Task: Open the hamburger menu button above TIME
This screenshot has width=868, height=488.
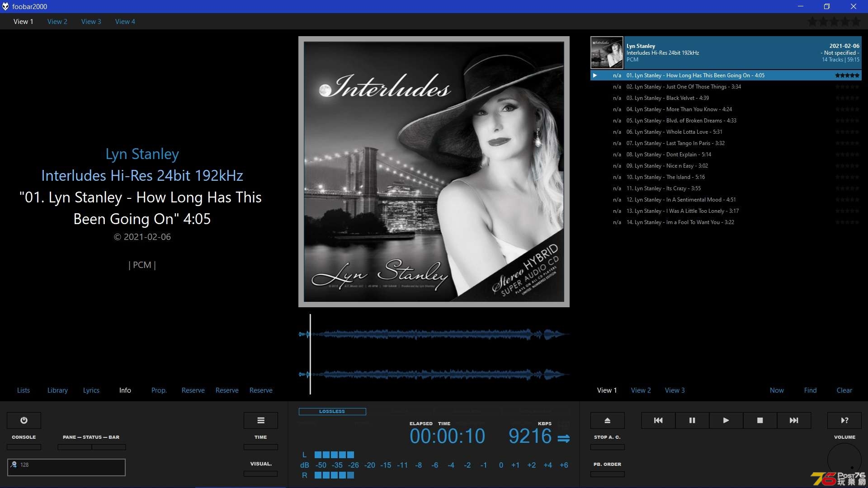Action: click(261, 420)
